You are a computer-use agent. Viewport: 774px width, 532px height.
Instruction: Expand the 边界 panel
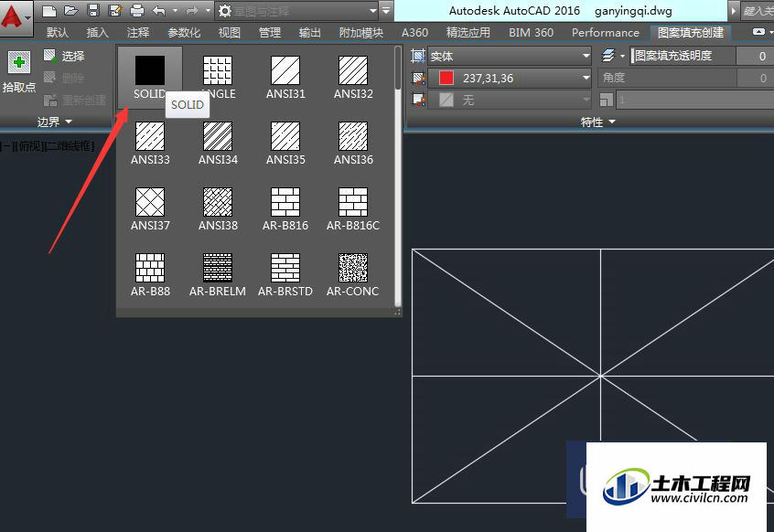click(x=54, y=122)
